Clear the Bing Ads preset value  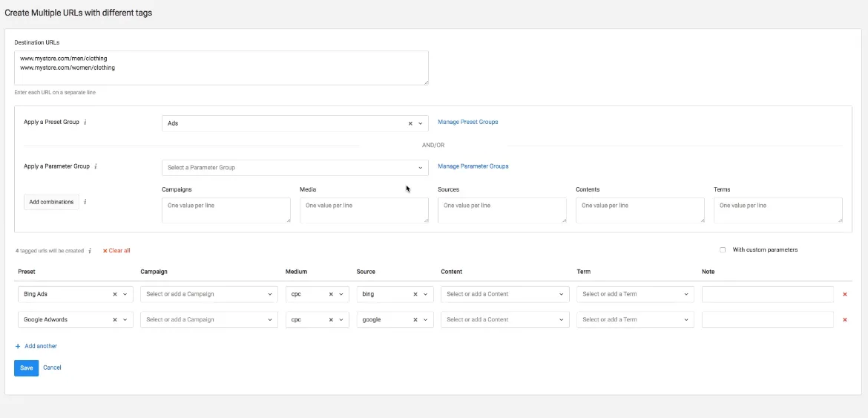coord(115,295)
